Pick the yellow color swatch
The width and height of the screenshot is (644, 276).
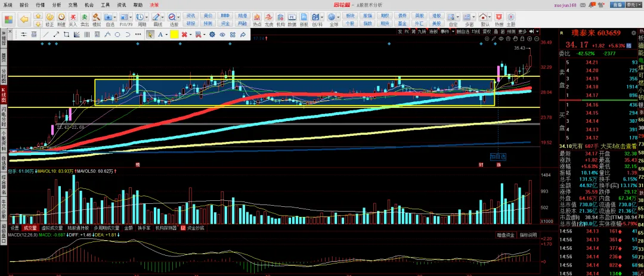(174, 35)
